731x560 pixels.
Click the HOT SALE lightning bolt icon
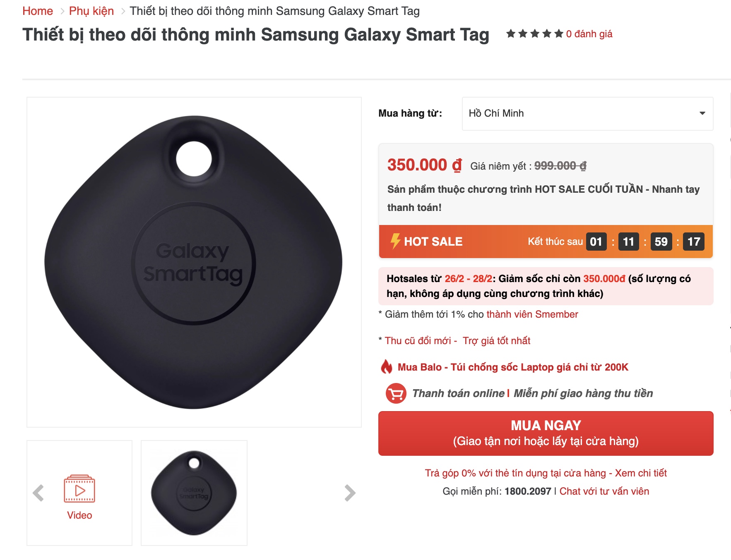(x=395, y=241)
